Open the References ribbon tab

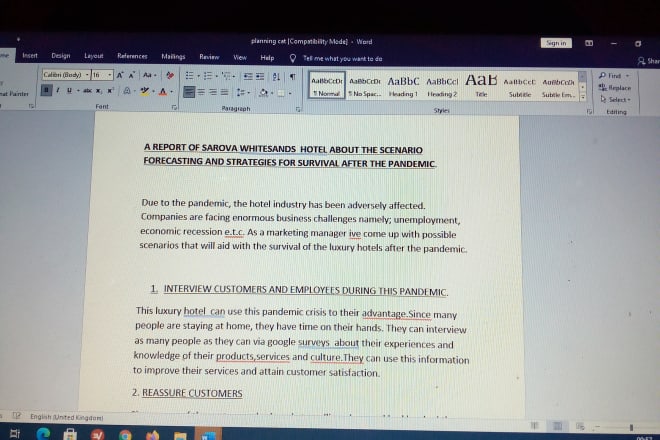pos(132,56)
